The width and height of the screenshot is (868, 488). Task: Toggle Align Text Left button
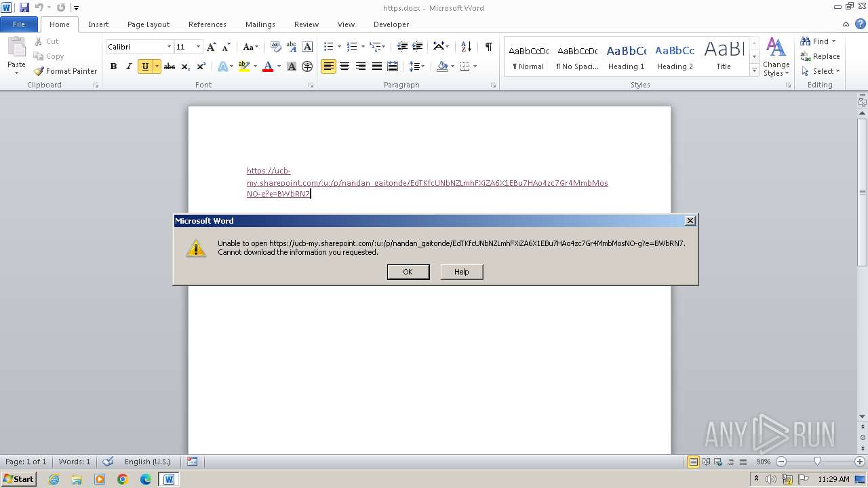pos(328,66)
